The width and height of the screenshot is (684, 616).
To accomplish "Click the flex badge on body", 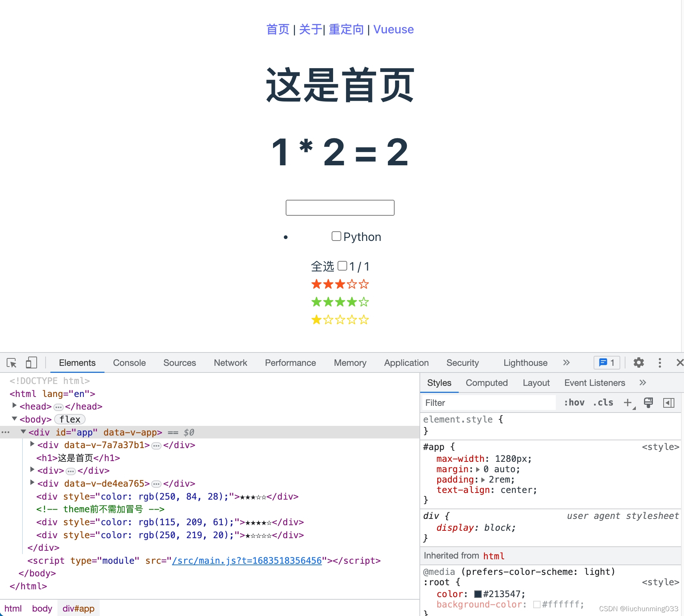I will [x=70, y=419].
